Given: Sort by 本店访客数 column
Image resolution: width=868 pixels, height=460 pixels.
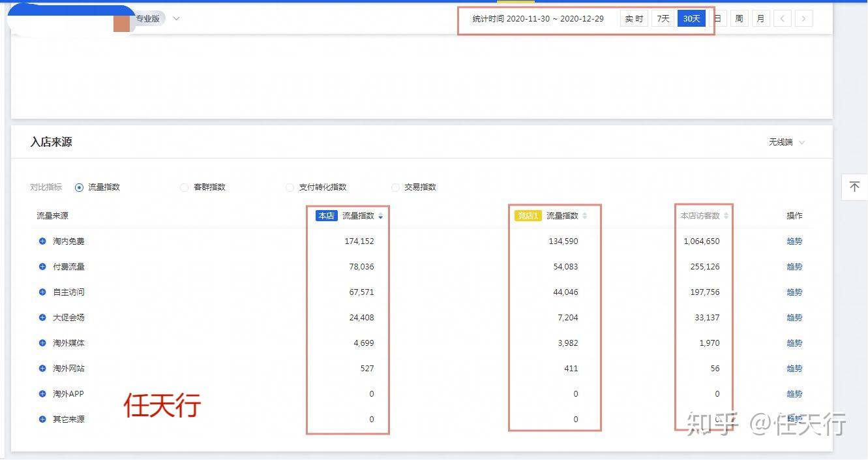Looking at the screenshot, I should tap(726, 216).
